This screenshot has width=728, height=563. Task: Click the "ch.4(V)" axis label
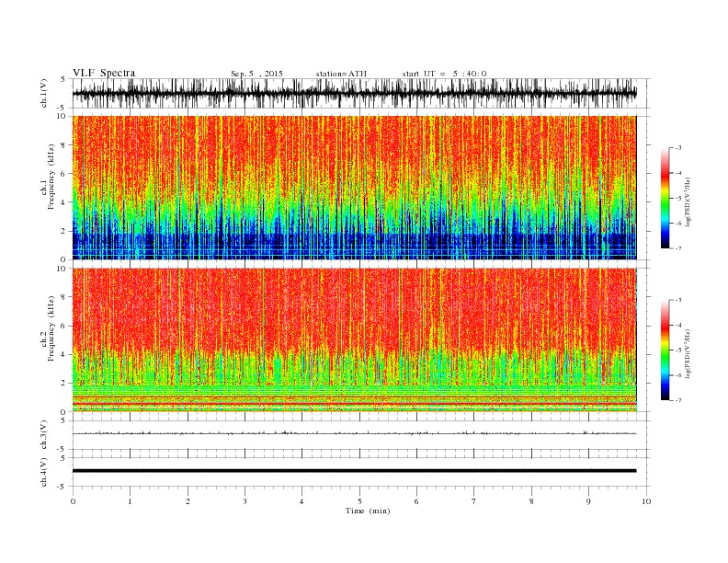pos(44,472)
